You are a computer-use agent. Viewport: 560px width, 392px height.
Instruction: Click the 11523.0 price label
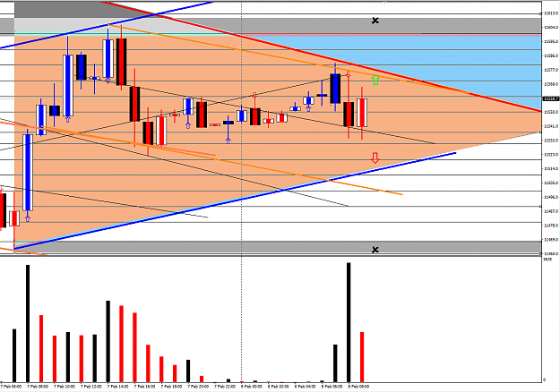pyautogui.click(x=551, y=155)
